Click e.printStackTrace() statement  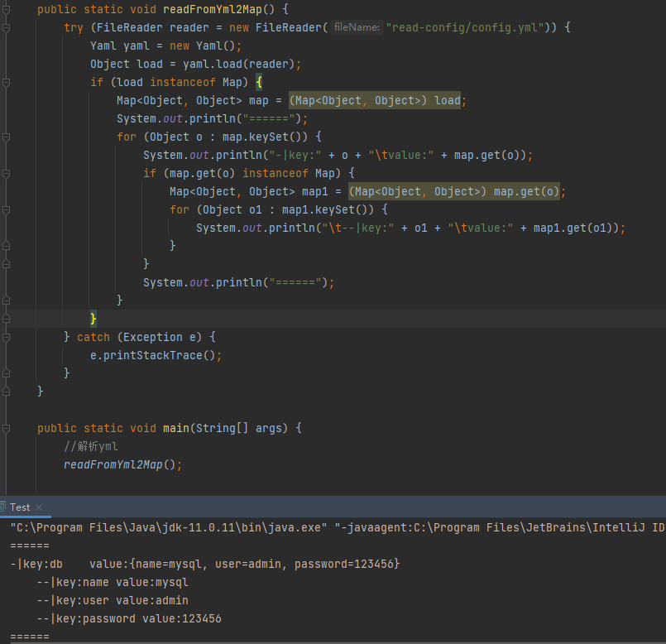coord(156,355)
